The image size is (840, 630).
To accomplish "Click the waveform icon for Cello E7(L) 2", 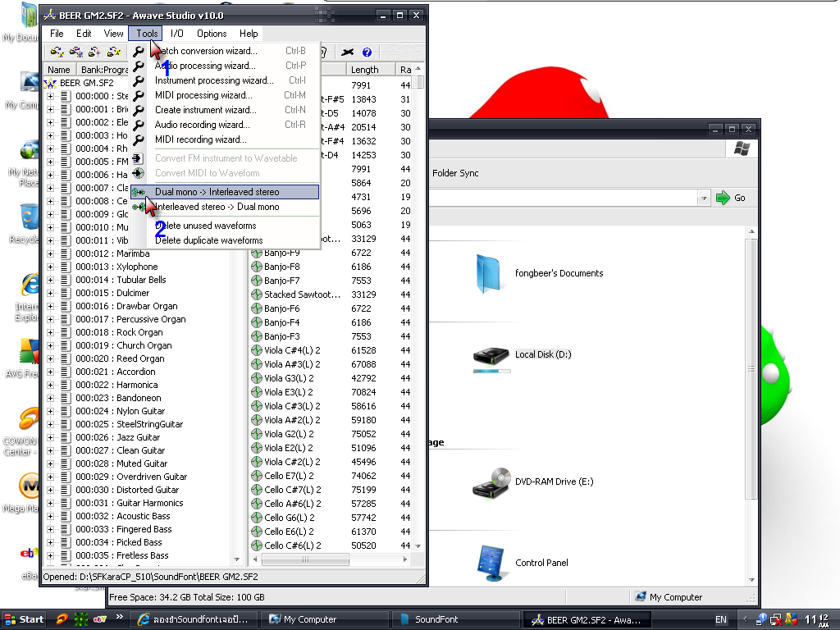I will (x=257, y=476).
